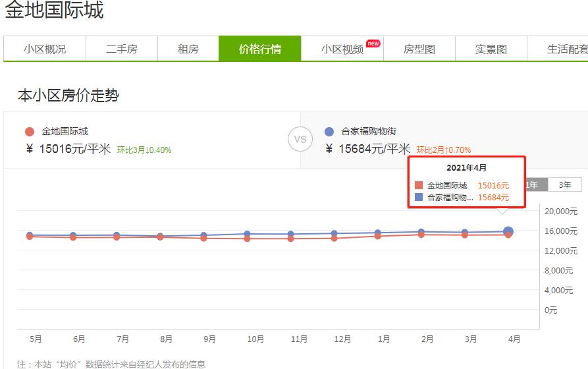Image resolution: width=588 pixels, height=369 pixels.
Task: Click the 8月 axis label
Action: point(166,339)
